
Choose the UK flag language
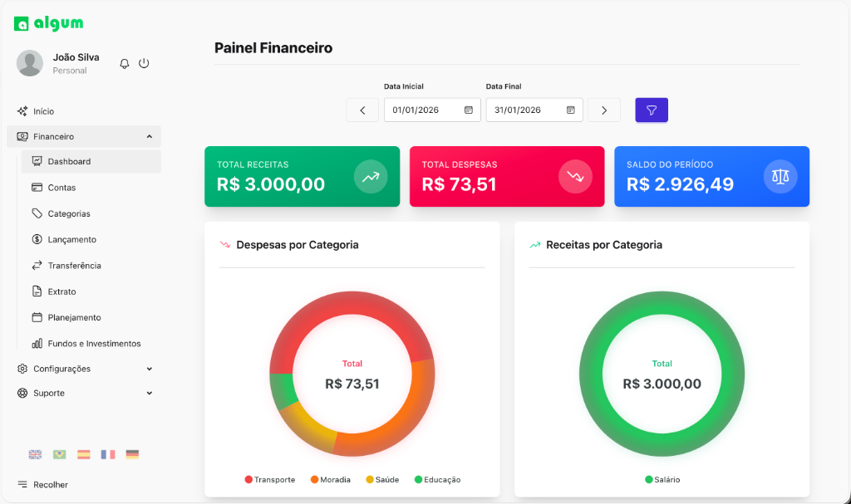[35, 454]
